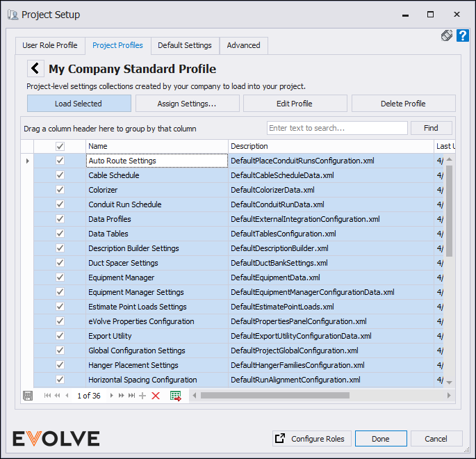Export grid using green spreadsheet icon
Screen dimensions: 476x459
(x=176, y=396)
